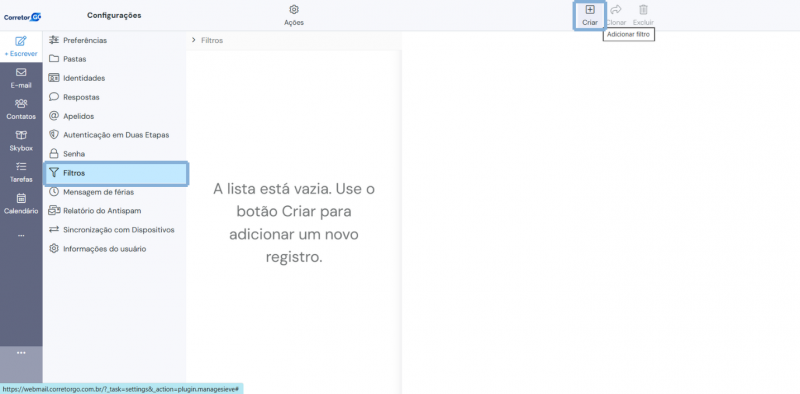Open Respostas settings section
The height and width of the screenshot is (394, 800).
pyautogui.click(x=115, y=97)
